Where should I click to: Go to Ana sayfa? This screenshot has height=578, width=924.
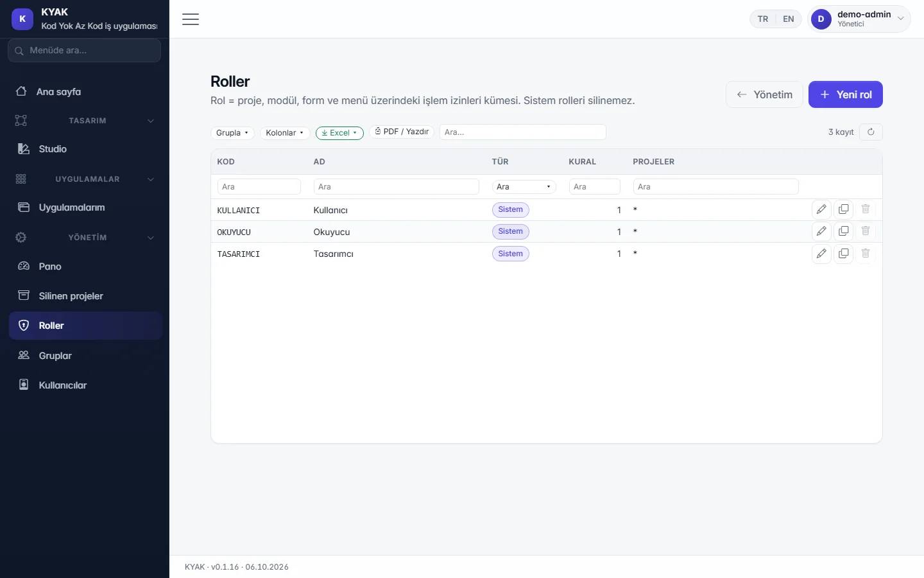point(85,92)
